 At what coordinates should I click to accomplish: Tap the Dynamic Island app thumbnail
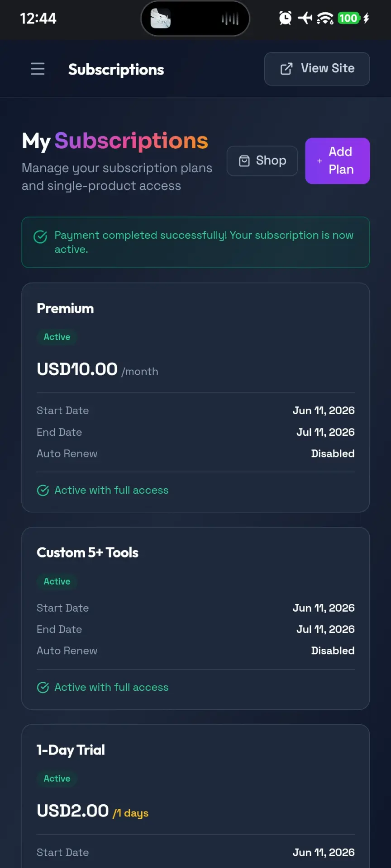click(161, 19)
